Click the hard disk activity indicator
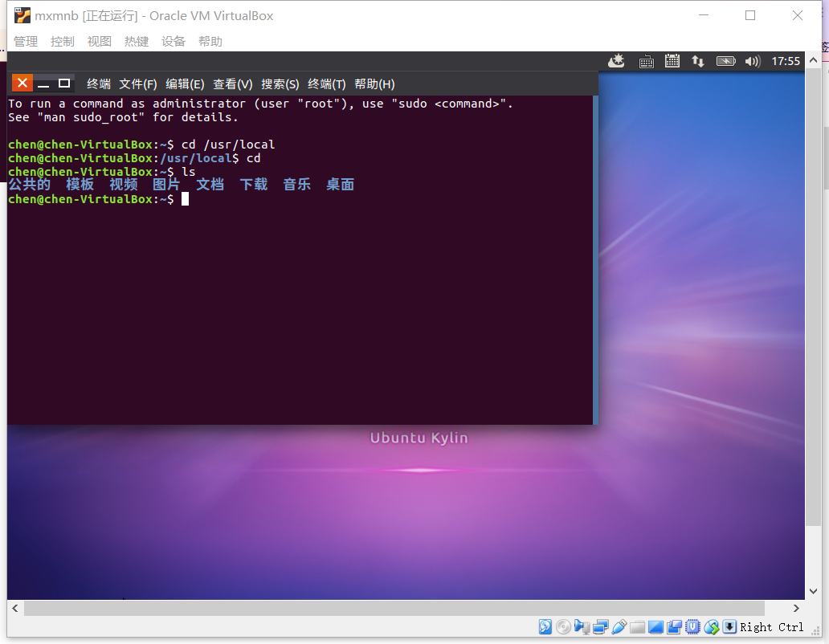The height and width of the screenshot is (644, 829). [x=545, y=626]
